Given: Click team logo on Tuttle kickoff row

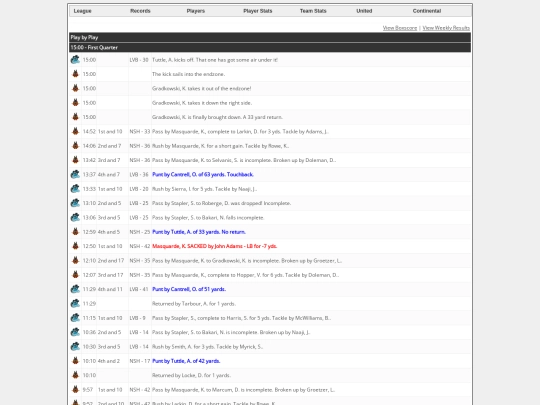Looking at the screenshot, I should pos(75,60).
